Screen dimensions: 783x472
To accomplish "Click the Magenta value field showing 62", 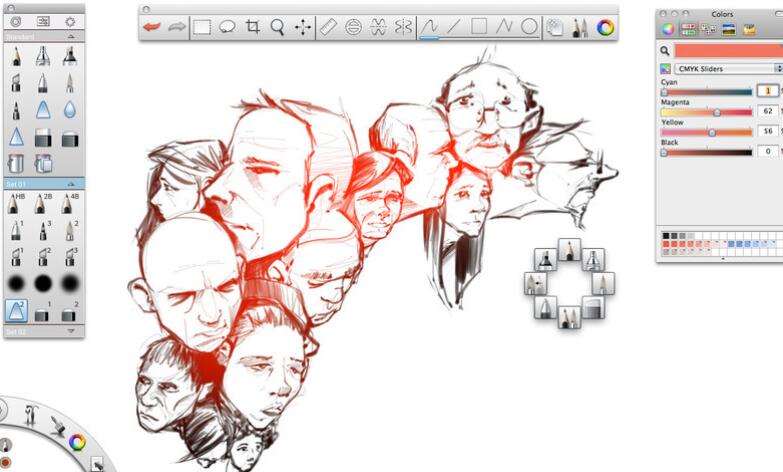I will (768, 111).
